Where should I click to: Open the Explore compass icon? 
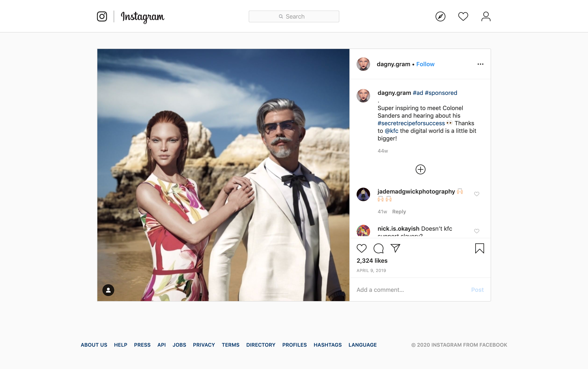pyautogui.click(x=440, y=16)
